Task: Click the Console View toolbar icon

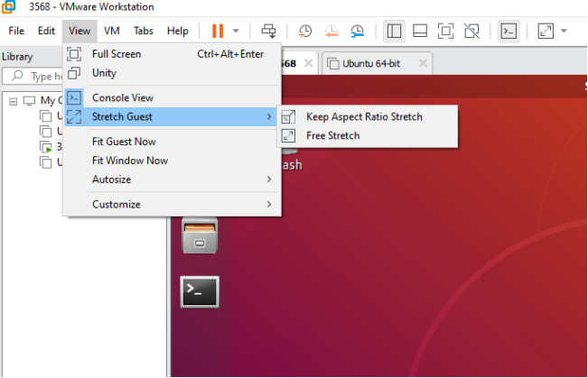Action: [x=509, y=31]
